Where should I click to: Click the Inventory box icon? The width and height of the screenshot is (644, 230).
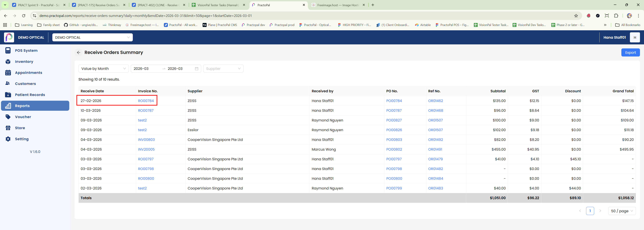(x=8, y=62)
